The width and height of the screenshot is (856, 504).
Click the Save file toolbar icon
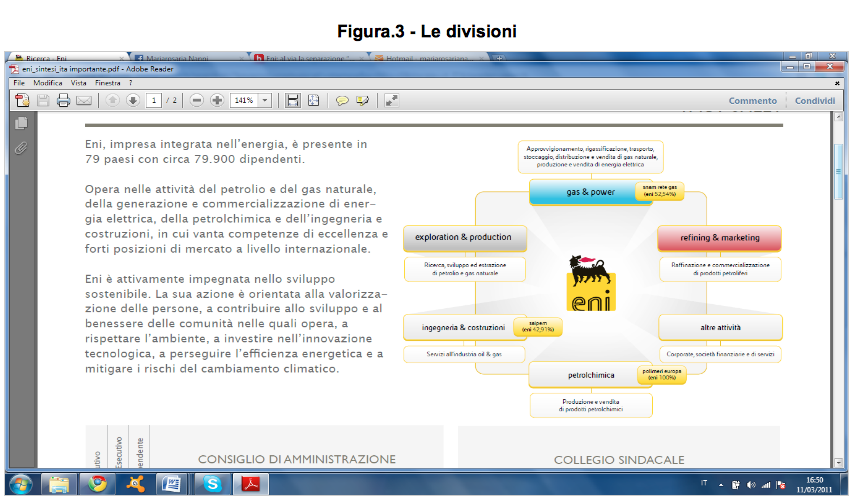(x=43, y=100)
